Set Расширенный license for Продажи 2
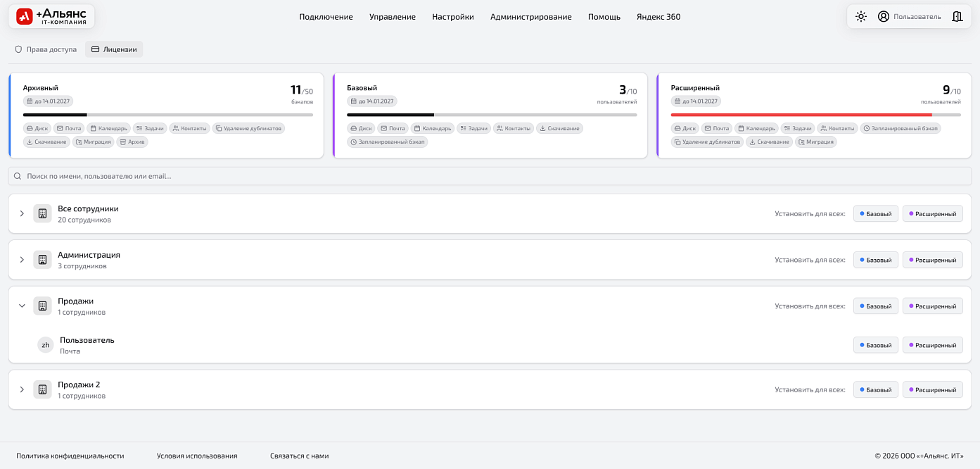Screen dimensions: 980x469 click(x=933, y=389)
